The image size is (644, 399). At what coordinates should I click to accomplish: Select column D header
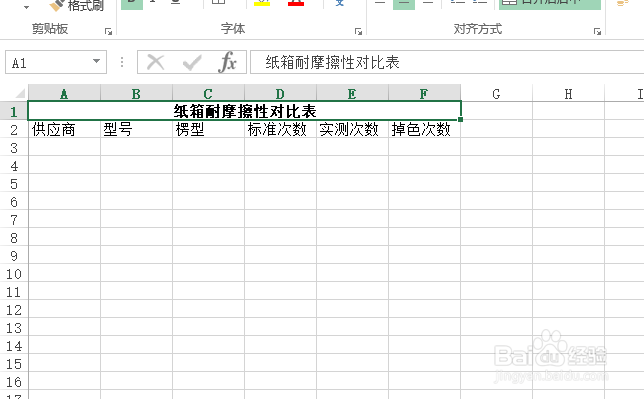pos(280,94)
